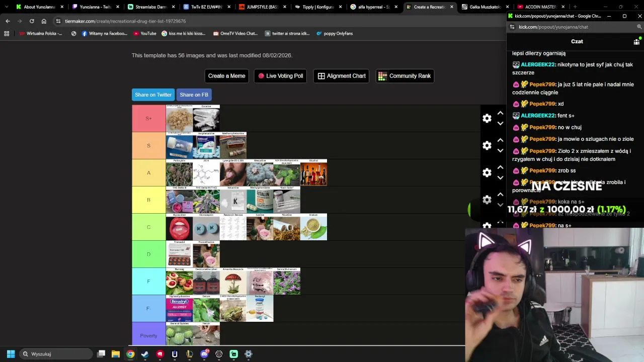644x362 pixels.
Task: Select the C tier label
Action: click(x=148, y=227)
